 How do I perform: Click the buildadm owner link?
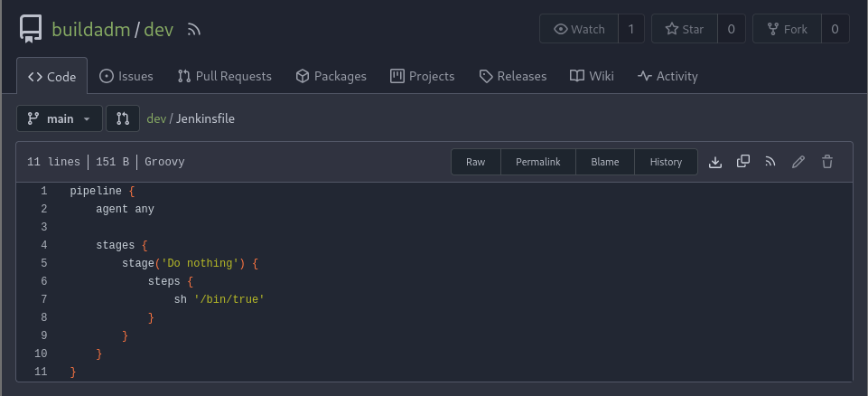(x=90, y=30)
